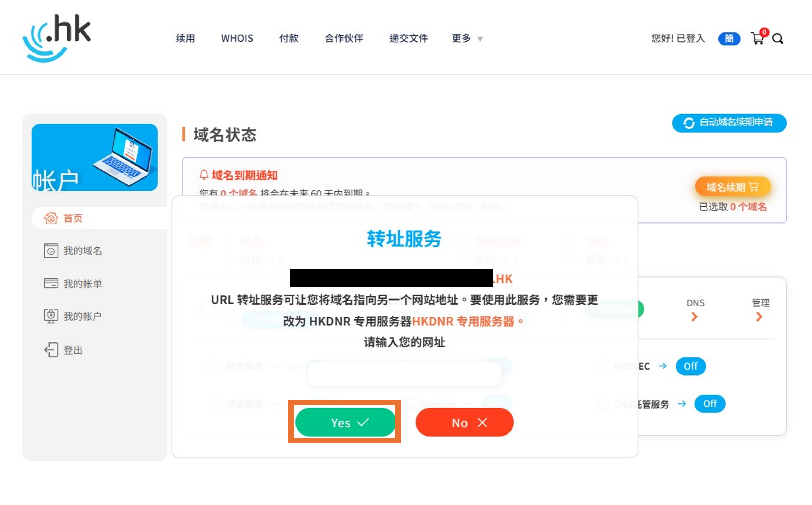Screen dimensions: 812x505
Task: Go to 首页 home in sidebar
Action: pos(73,218)
